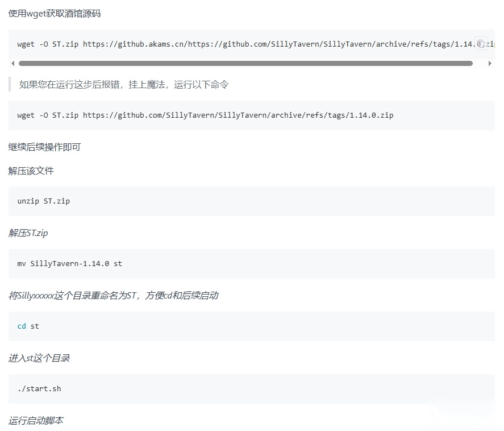Click the heading '使用wget获取酒馆源码'

(x=55, y=14)
